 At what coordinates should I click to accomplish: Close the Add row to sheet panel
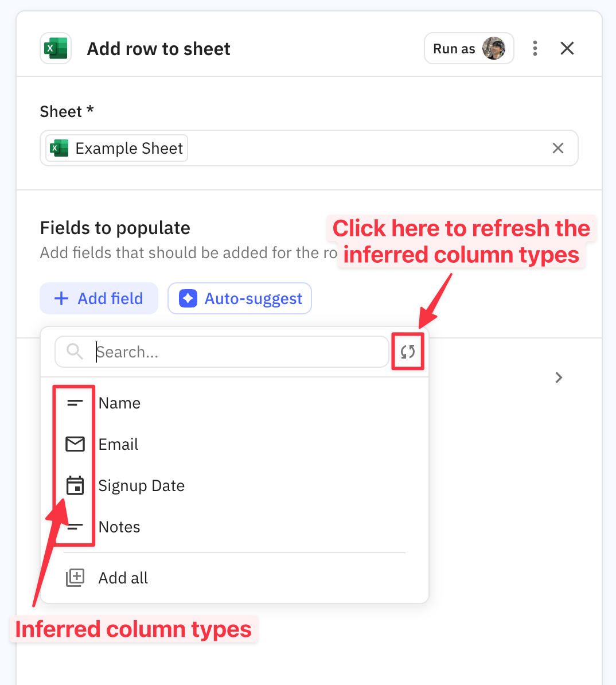point(567,48)
